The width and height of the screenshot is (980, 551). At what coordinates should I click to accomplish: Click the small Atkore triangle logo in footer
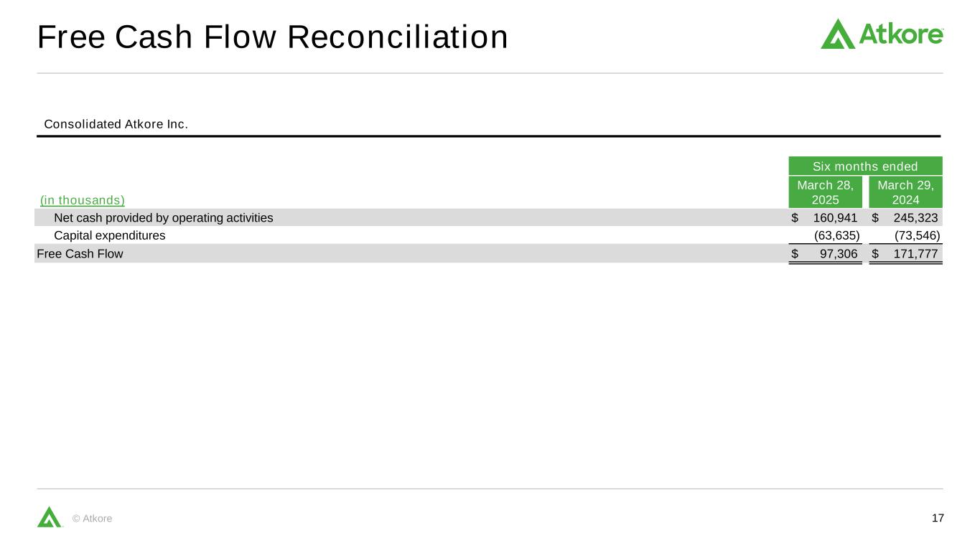click(49, 517)
